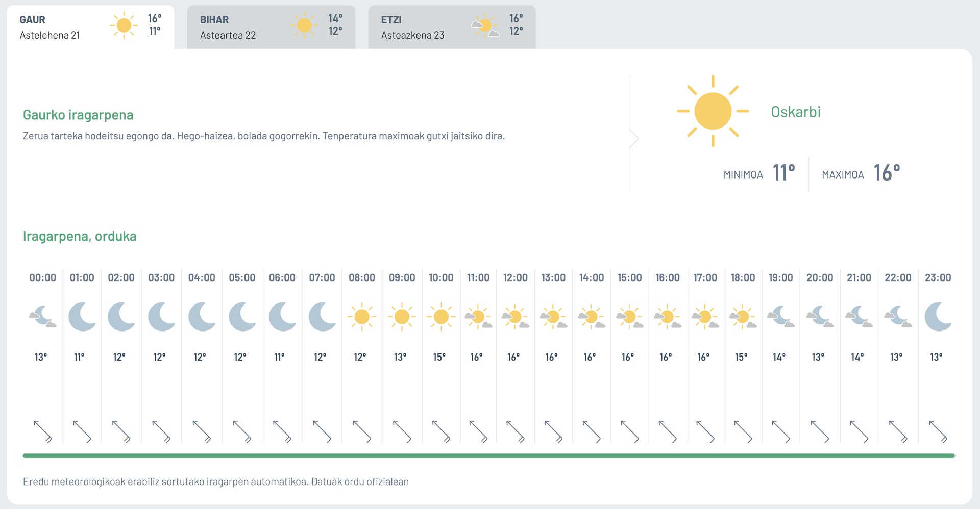Click the 00:00 wind direction arrow

coord(43,431)
